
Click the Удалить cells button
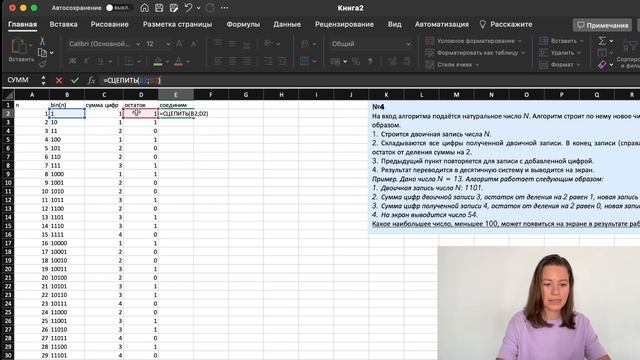point(560,53)
